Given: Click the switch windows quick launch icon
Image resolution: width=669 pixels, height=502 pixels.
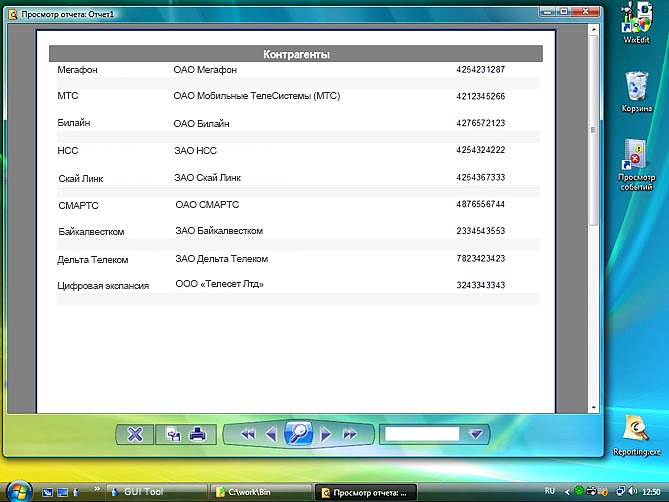Looking at the screenshot, I should pos(47,492).
